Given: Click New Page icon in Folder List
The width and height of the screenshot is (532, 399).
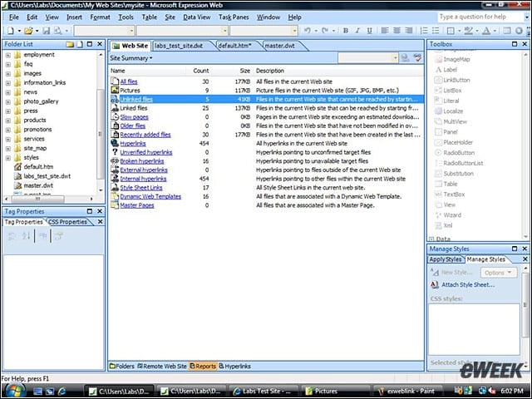Looking at the screenshot, I should [80, 44].
